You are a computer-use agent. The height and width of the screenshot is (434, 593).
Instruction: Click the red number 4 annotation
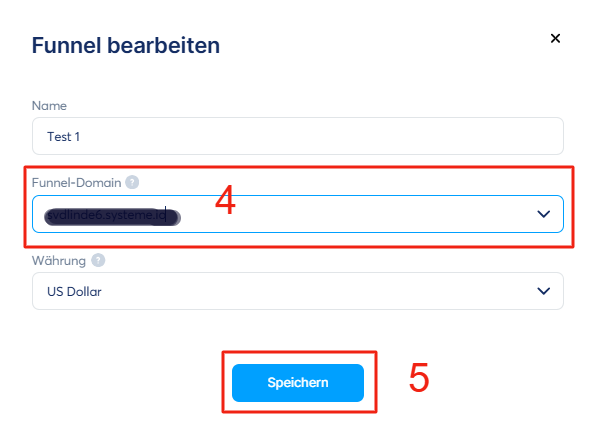[225, 200]
